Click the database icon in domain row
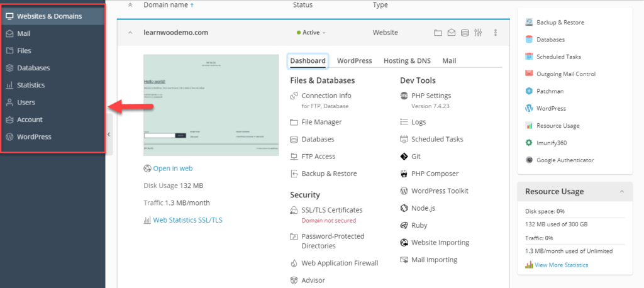 point(465,33)
